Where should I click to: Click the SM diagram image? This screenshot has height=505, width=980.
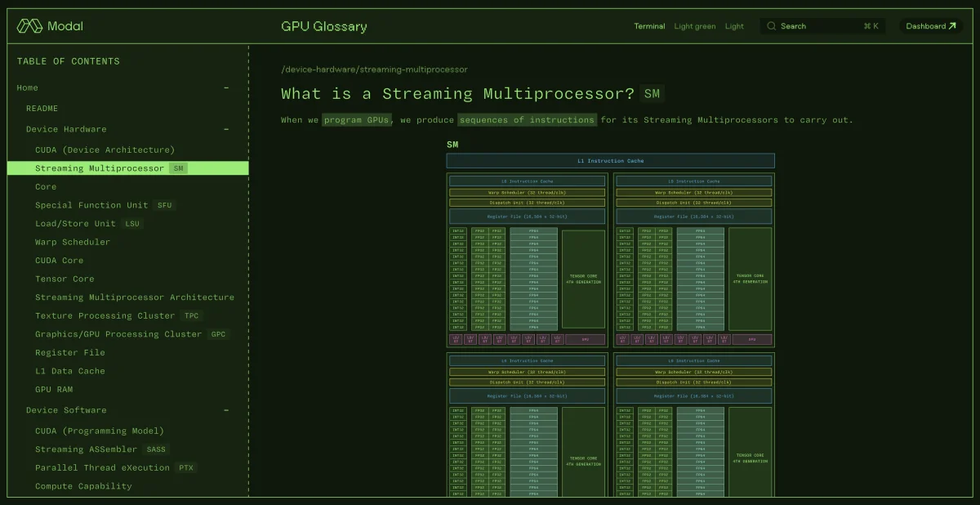click(x=611, y=318)
